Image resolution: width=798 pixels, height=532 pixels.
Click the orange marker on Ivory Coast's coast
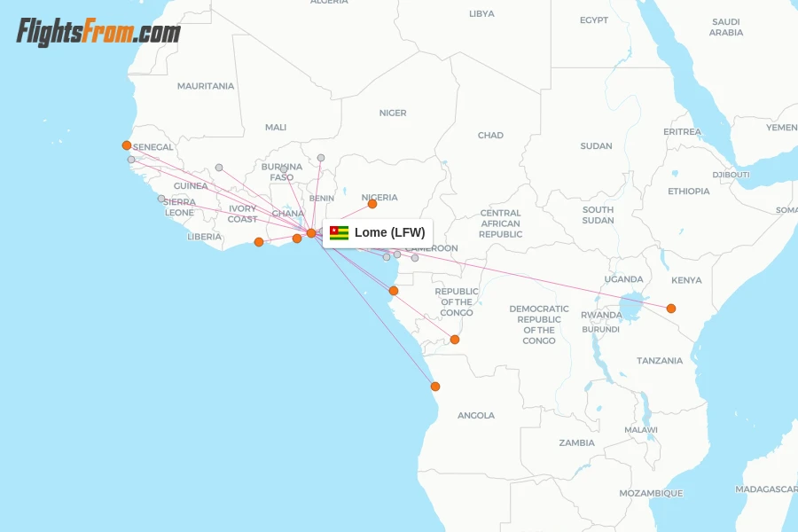pos(259,242)
